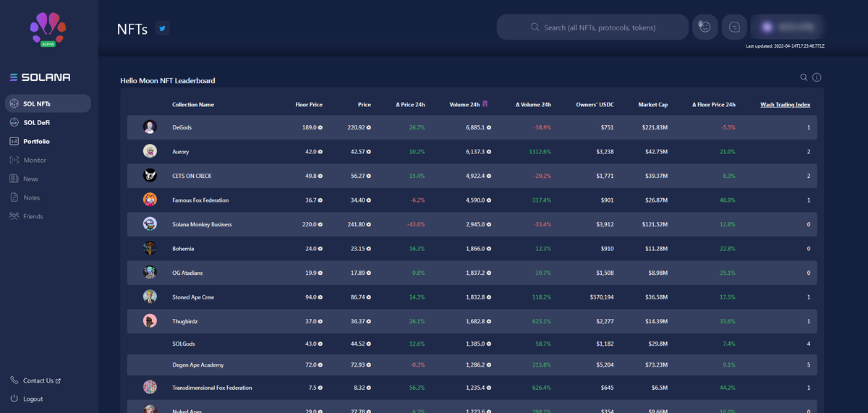This screenshot has width=868, height=413.
Task: Open the Transdimensional Fox Federation name
Action: 212,388
